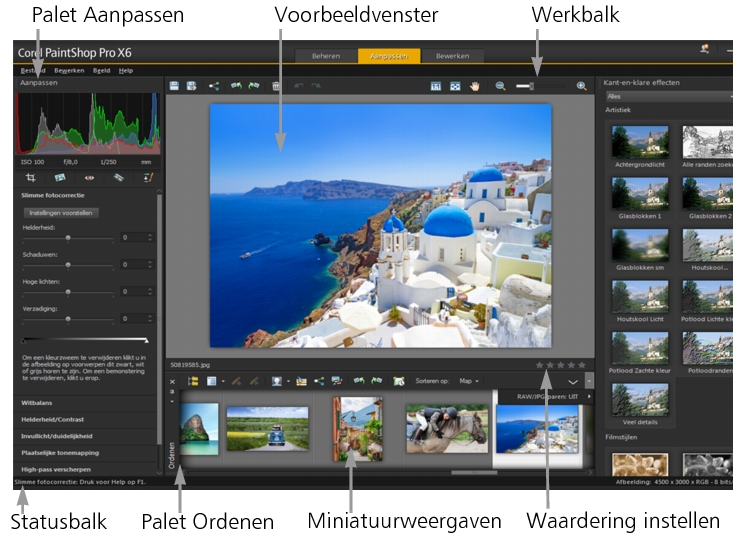Delete the photo with the trash icon
This screenshot has width=733, height=544.
click(x=276, y=87)
